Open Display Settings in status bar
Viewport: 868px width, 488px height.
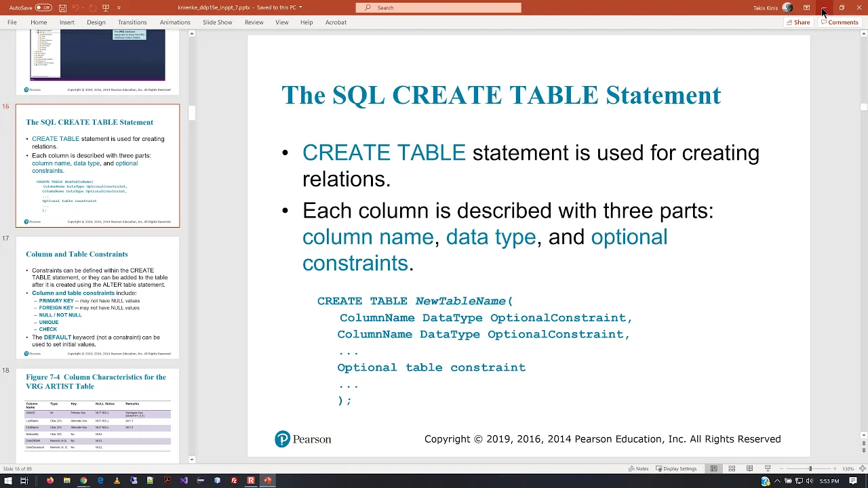[x=676, y=469]
